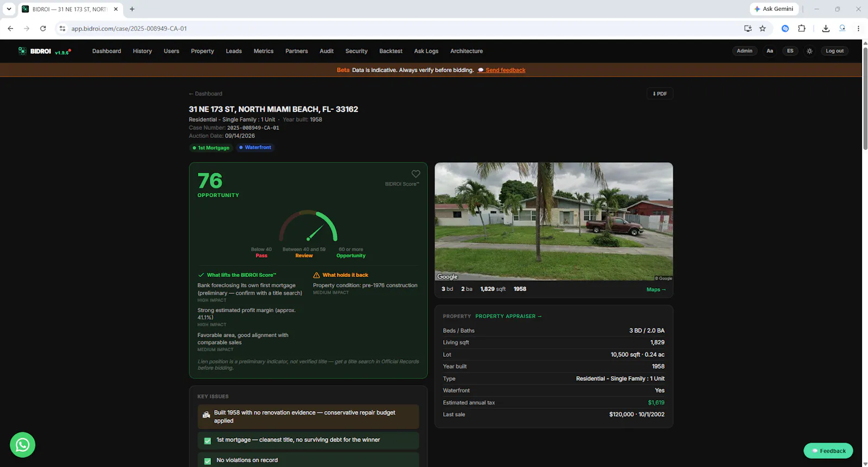Image resolution: width=868 pixels, height=467 pixels.
Task: Click the Ask Gemini button
Action: 774,9
